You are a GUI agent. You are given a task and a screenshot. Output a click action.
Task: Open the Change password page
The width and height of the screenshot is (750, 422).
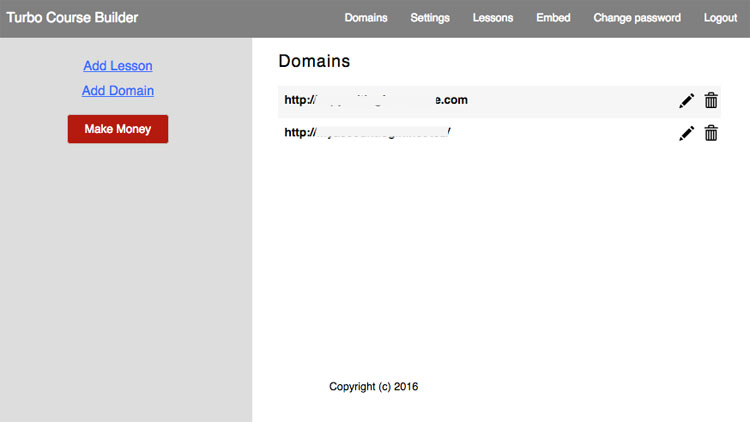pos(637,18)
